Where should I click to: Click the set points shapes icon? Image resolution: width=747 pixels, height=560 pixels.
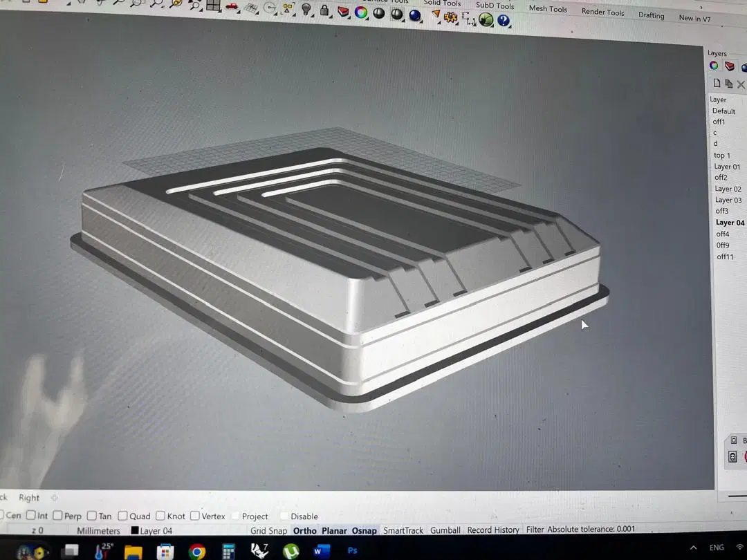[x=288, y=9]
